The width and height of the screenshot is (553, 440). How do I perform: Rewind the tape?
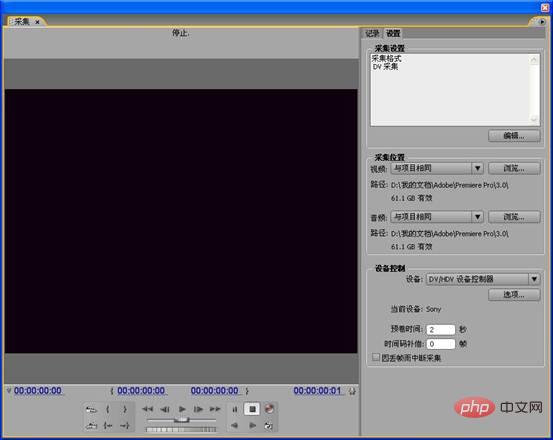click(x=147, y=409)
